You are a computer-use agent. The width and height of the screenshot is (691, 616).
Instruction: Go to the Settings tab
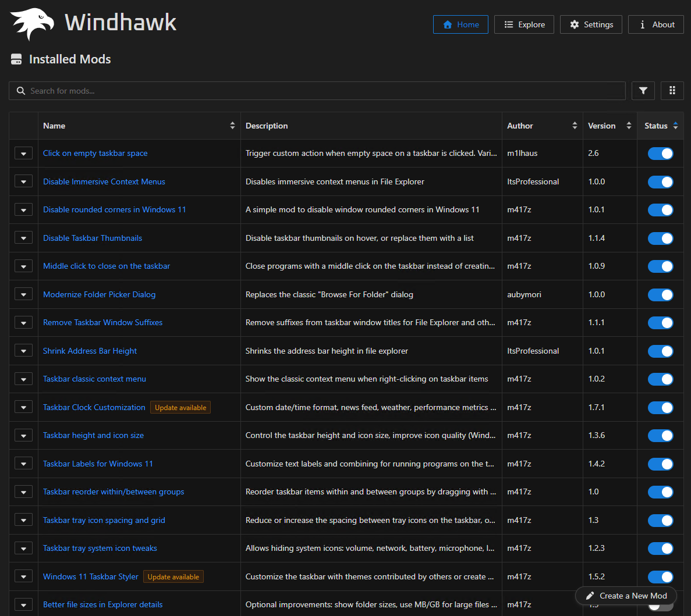pyautogui.click(x=591, y=24)
